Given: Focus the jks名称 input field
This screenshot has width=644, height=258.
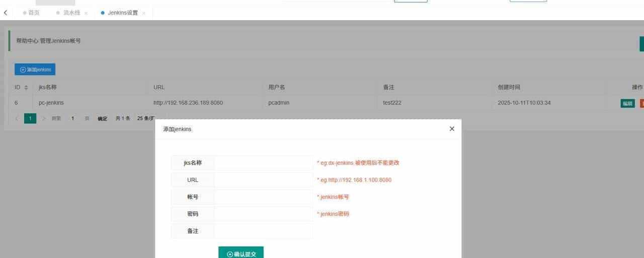Looking at the screenshot, I should [x=263, y=163].
